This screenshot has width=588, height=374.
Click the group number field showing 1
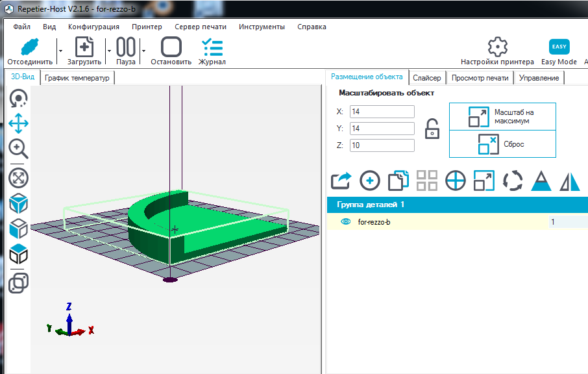tap(568, 221)
